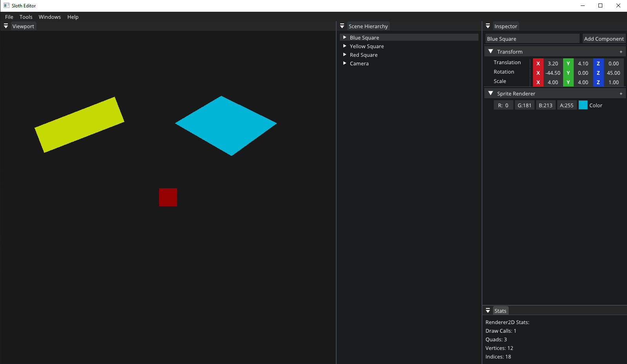
Task: Click the Sloth Editor title bar icon
Action: (5, 5)
